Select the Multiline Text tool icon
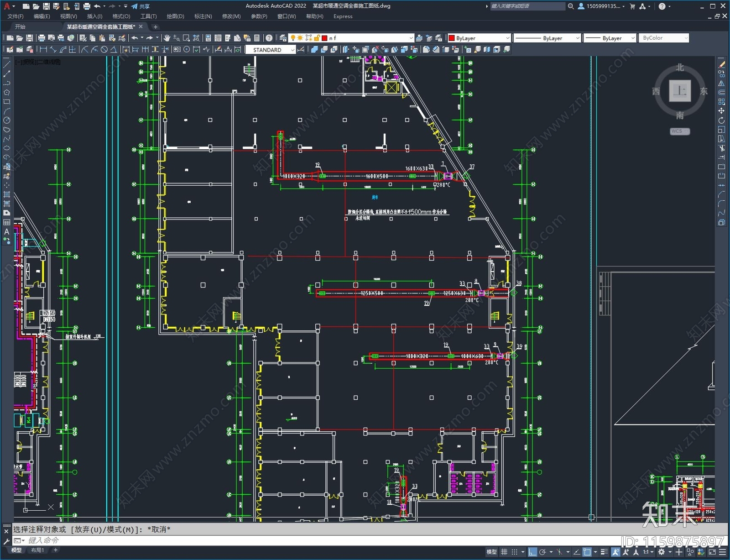The width and height of the screenshot is (730, 560). [x=6, y=231]
